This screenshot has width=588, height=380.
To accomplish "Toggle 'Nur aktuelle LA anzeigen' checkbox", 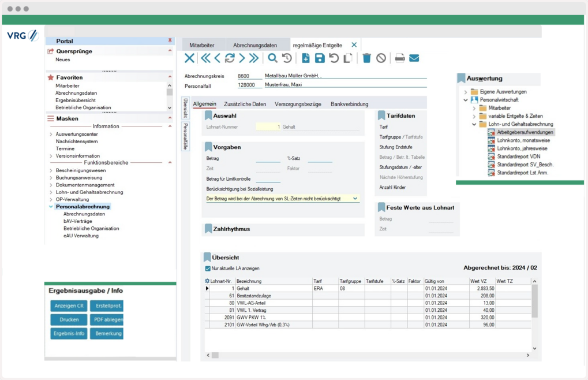I will click(x=208, y=269).
